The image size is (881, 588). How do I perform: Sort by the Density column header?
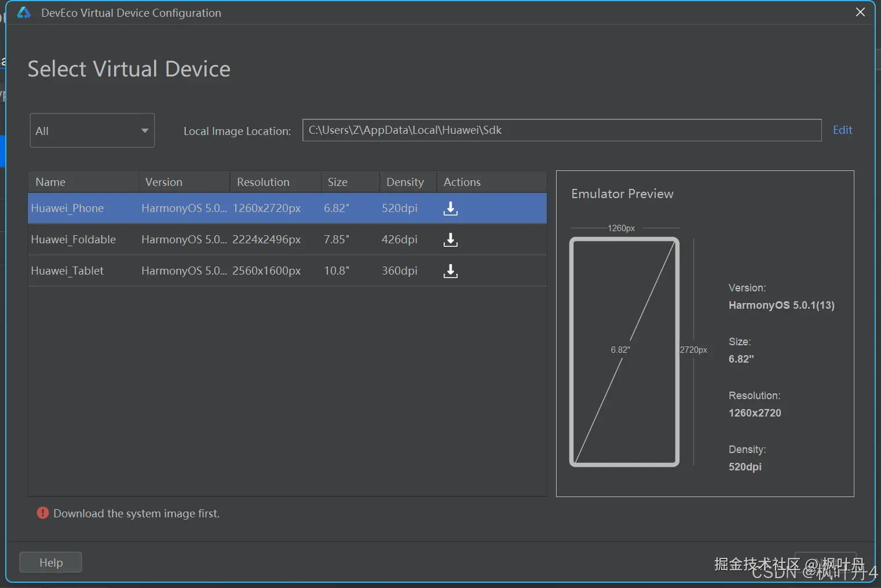click(x=405, y=182)
